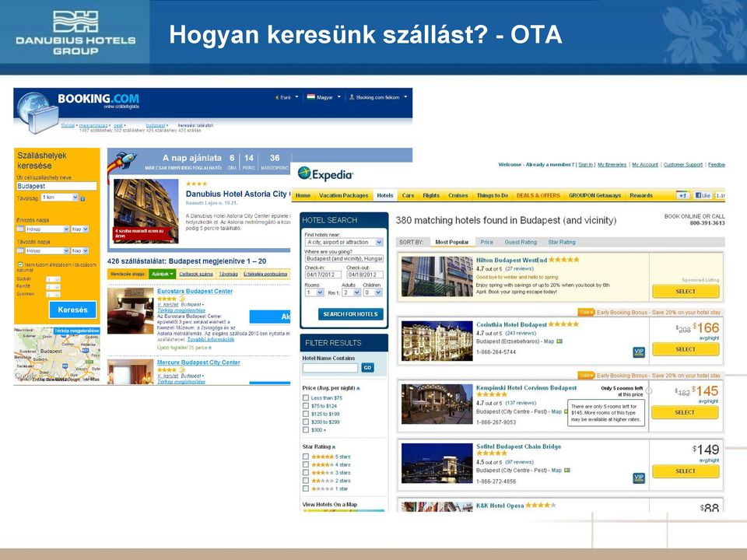Sort Expedia results by Price
The image size is (747, 560).
(x=487, y=243)
